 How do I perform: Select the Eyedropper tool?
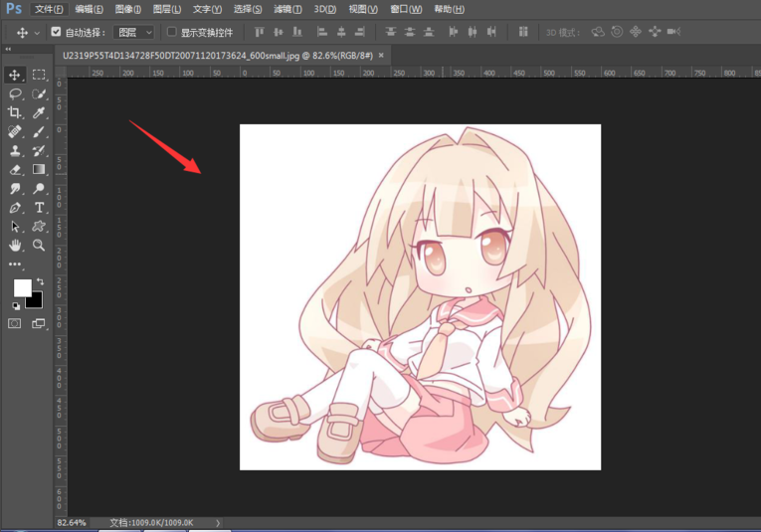[x=39, y=113]
